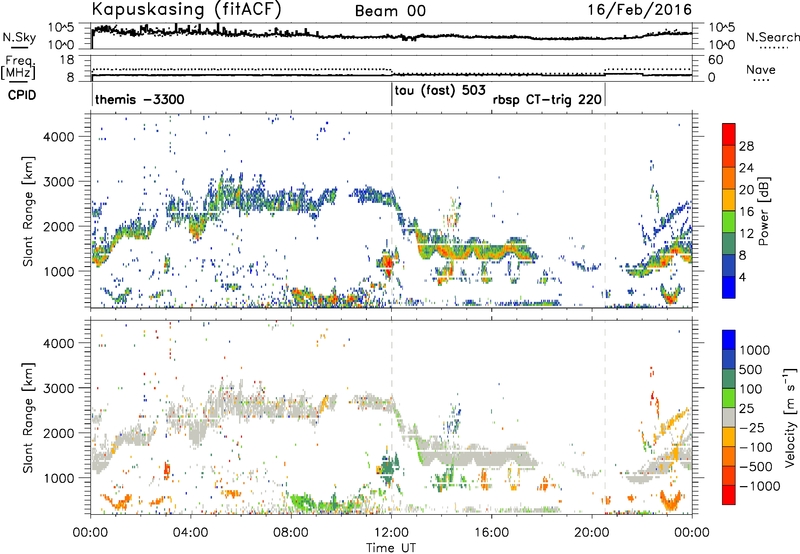Click the 04:00 time tick label

(x=191, y=533)
